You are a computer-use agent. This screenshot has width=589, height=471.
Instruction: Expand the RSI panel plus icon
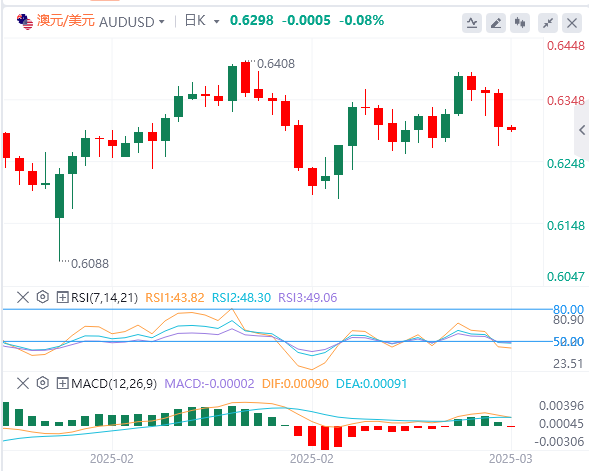(62, 297)
